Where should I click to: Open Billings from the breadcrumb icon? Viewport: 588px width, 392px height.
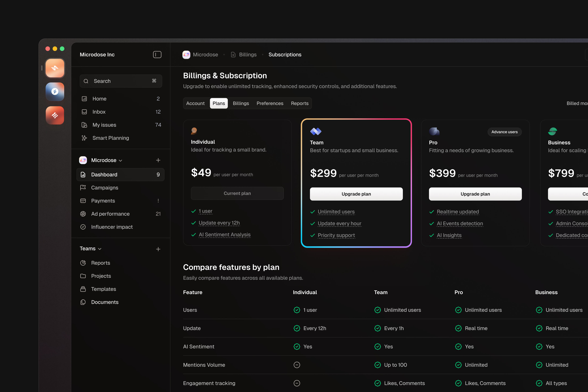(233, 55)
